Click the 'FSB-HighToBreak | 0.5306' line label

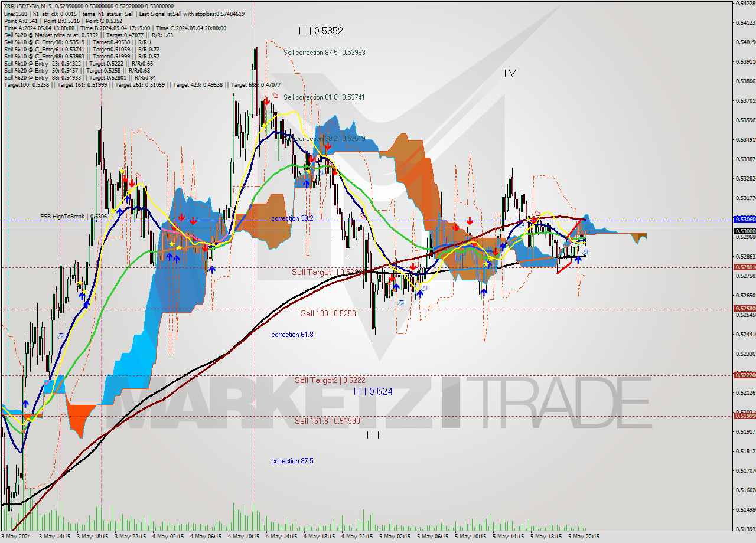pyautogui.click(x=73, y=217)
